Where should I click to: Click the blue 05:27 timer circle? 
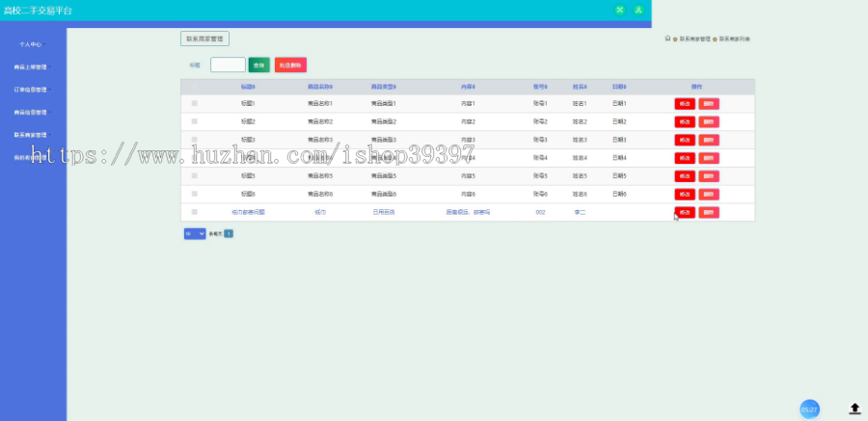tap(809, 409)
